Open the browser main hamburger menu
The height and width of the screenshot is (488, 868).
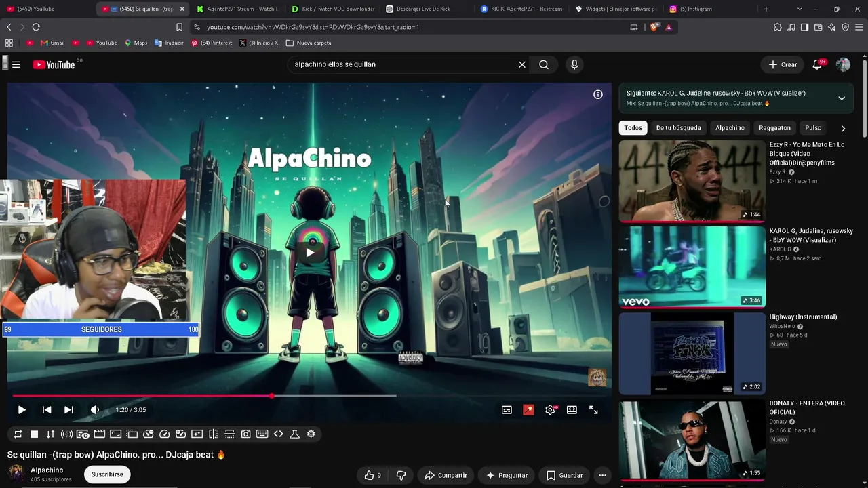click(x=859, y=27)
